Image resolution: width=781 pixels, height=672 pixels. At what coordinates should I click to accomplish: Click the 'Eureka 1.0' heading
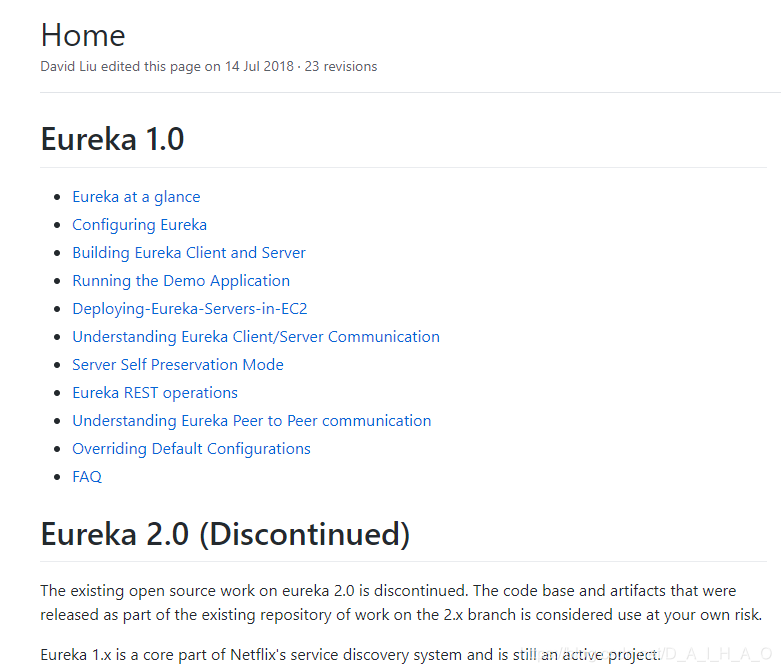pos(113,139)
